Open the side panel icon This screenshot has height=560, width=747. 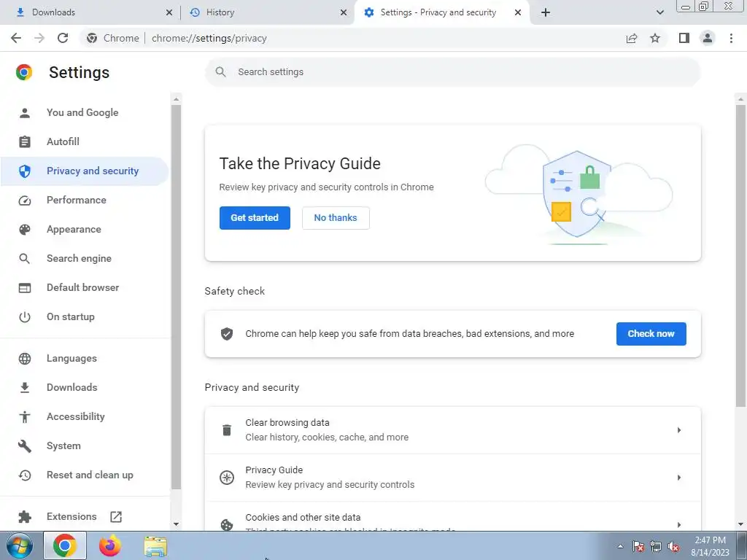pos(684,38)
